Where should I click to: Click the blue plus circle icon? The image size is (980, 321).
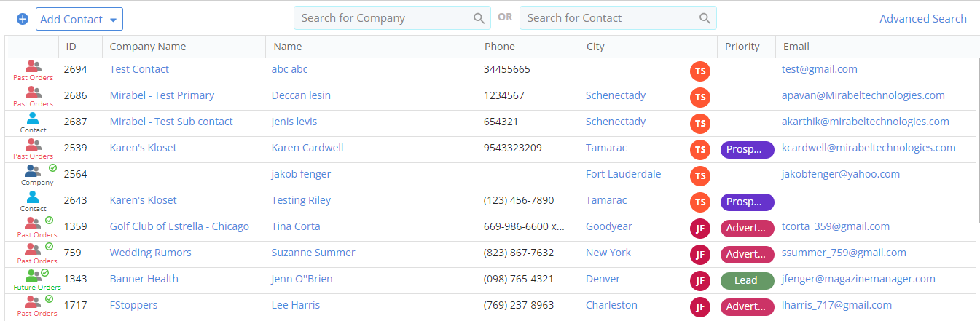[x=23, y=19]
